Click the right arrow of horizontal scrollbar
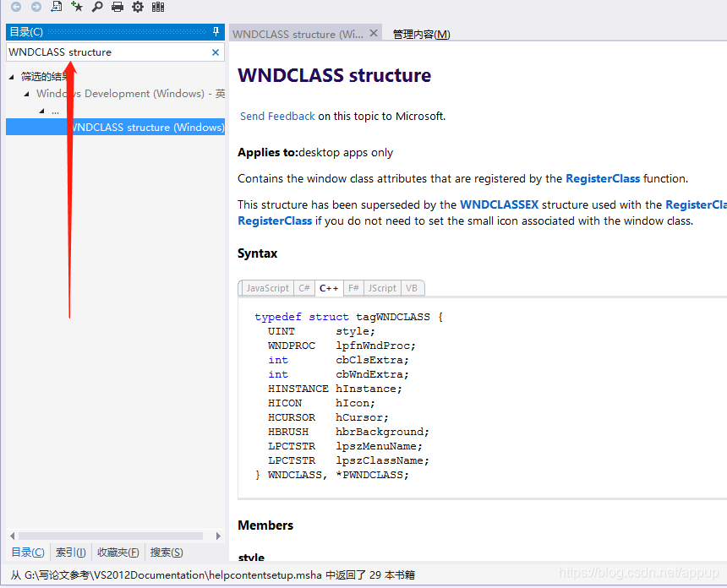 (x=218, y=536)
